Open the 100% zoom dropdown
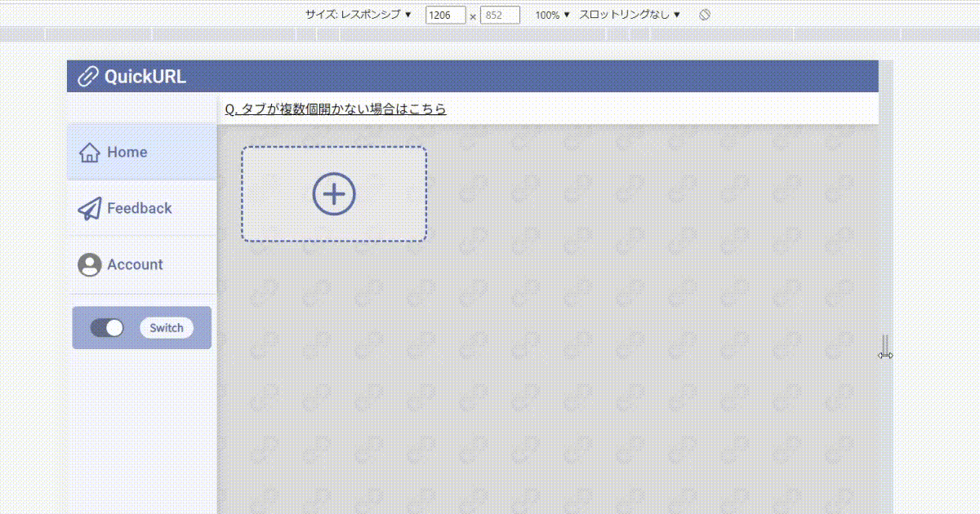The width and height of the screenshot is (980, 514). pos(553,15)
